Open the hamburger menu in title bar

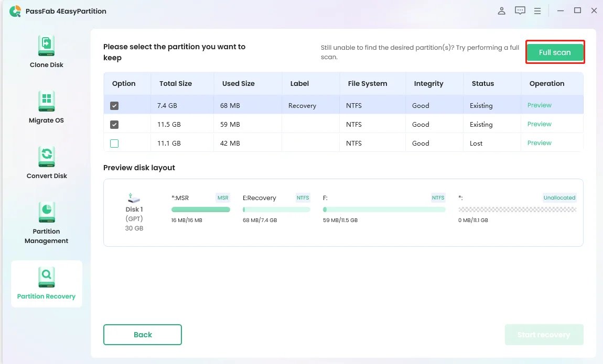(x=537, y=10)
